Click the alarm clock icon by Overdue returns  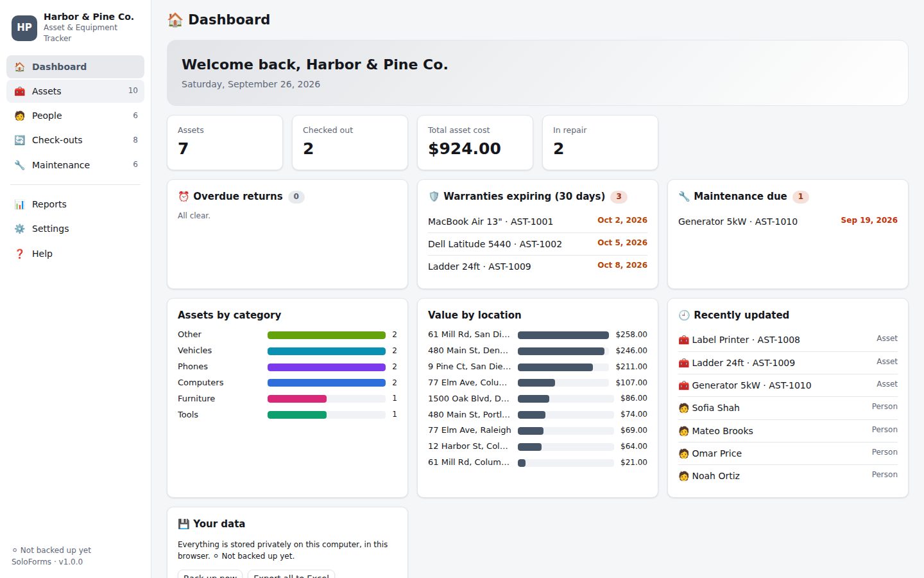point(184,197)
